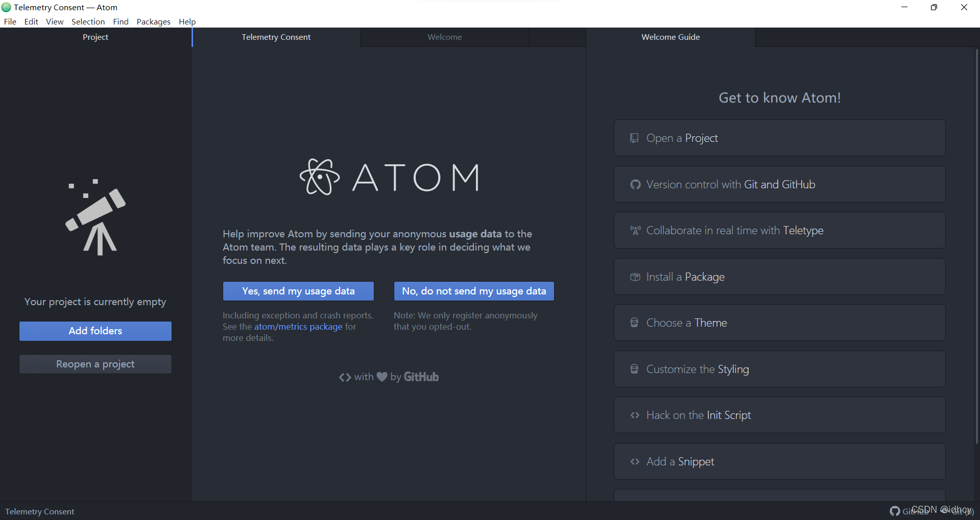
Task: Expand the Open a Project card
Action: pos(779,138)
